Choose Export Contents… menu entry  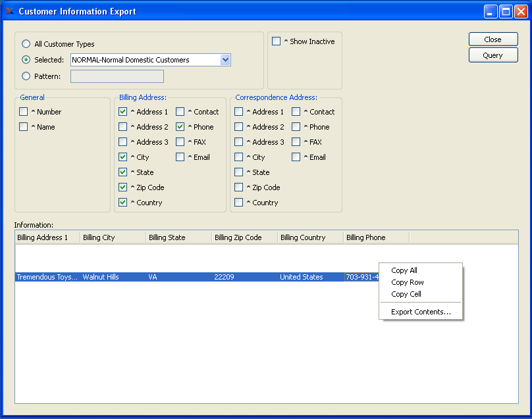[421, 312]
